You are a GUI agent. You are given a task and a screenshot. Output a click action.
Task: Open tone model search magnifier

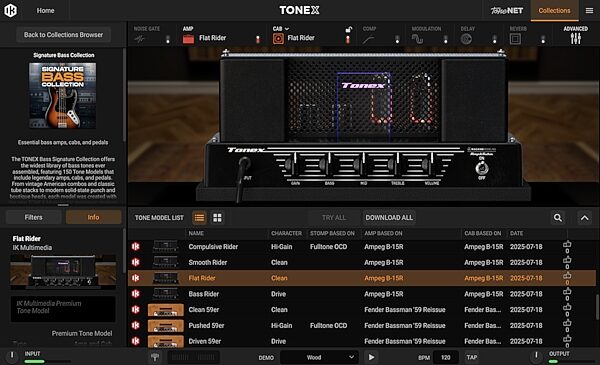click(558, 218)
